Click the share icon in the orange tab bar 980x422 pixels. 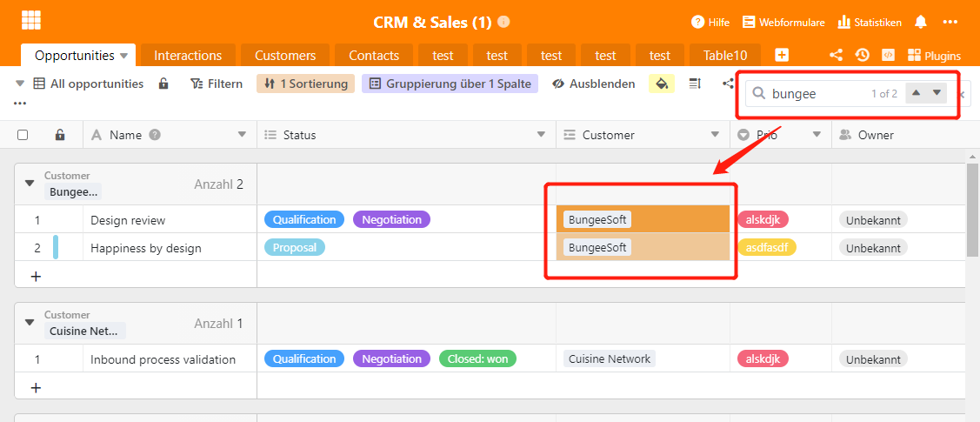pos(836,55)
